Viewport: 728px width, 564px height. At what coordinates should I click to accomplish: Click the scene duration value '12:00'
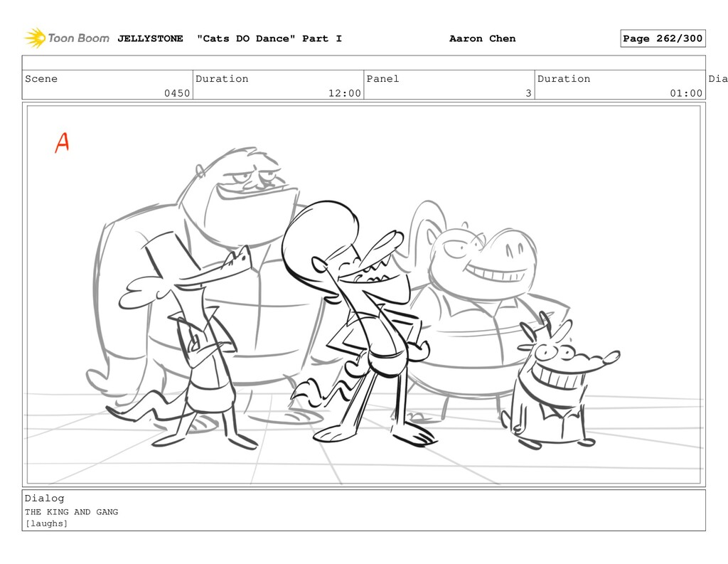345,93
